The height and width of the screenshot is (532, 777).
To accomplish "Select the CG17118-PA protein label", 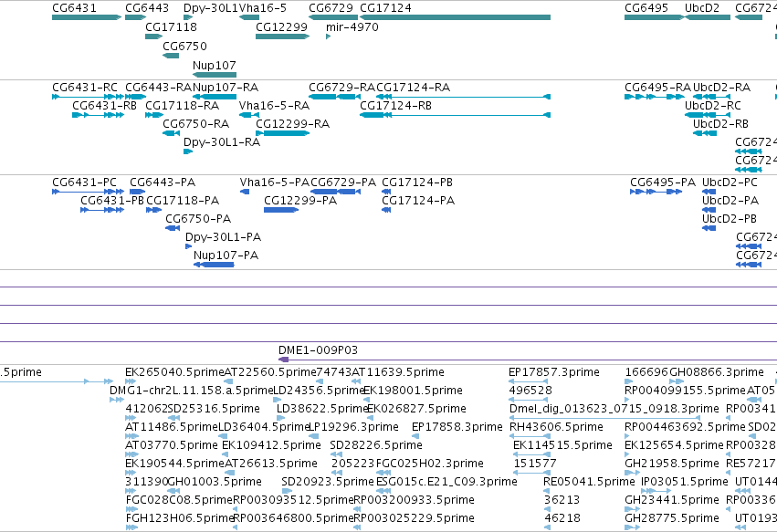I will pyautogui.click(x=183, y=201).
